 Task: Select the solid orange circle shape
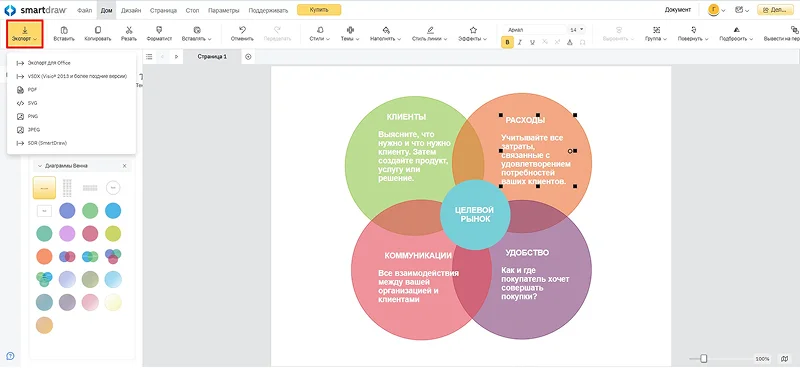[x=44, y=256]
